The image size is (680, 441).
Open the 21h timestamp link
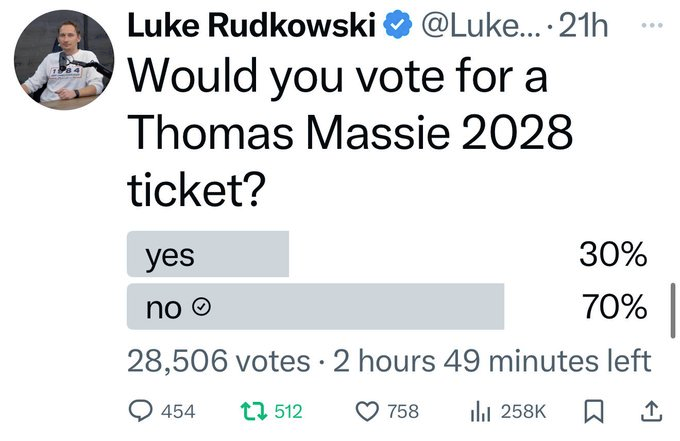coord(582,25)
